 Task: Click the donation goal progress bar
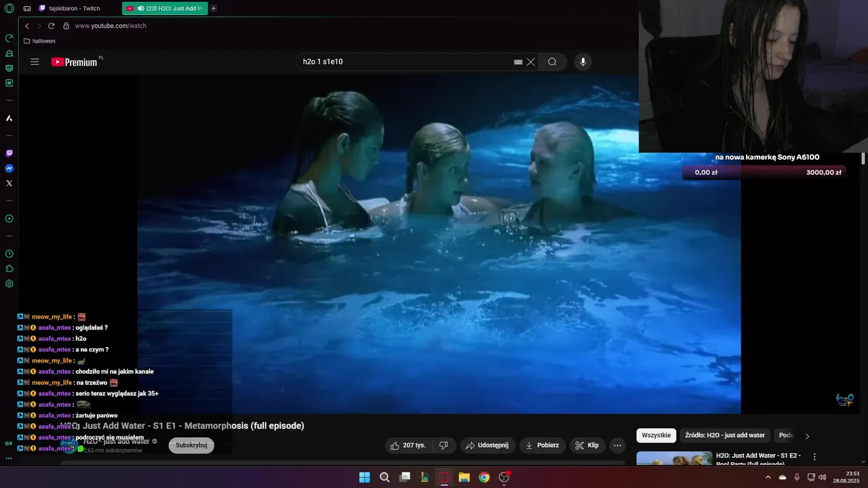click(x=764, y=172)
